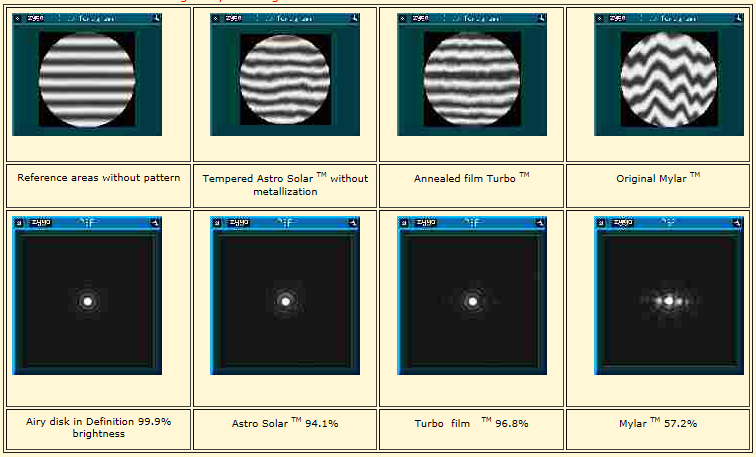Open the Mylar 57.2% Airy disk image
Screen dimensions: 756x457
coord(669,296)
